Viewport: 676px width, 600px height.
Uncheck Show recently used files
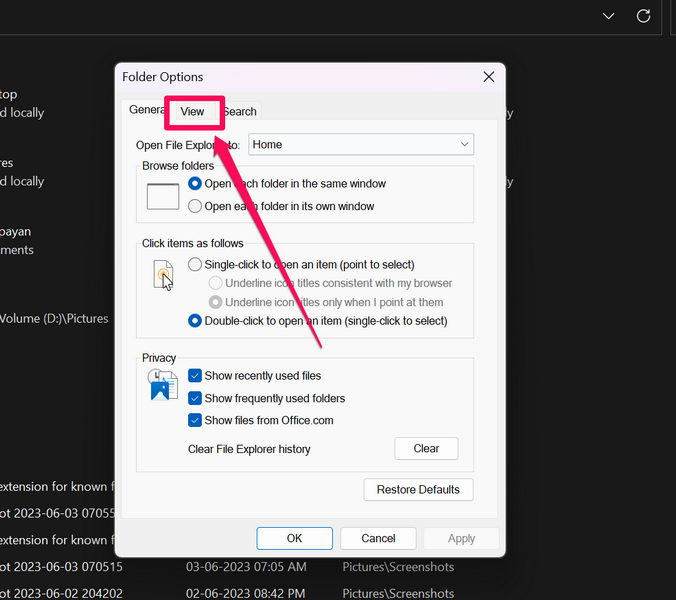[196, 376]
